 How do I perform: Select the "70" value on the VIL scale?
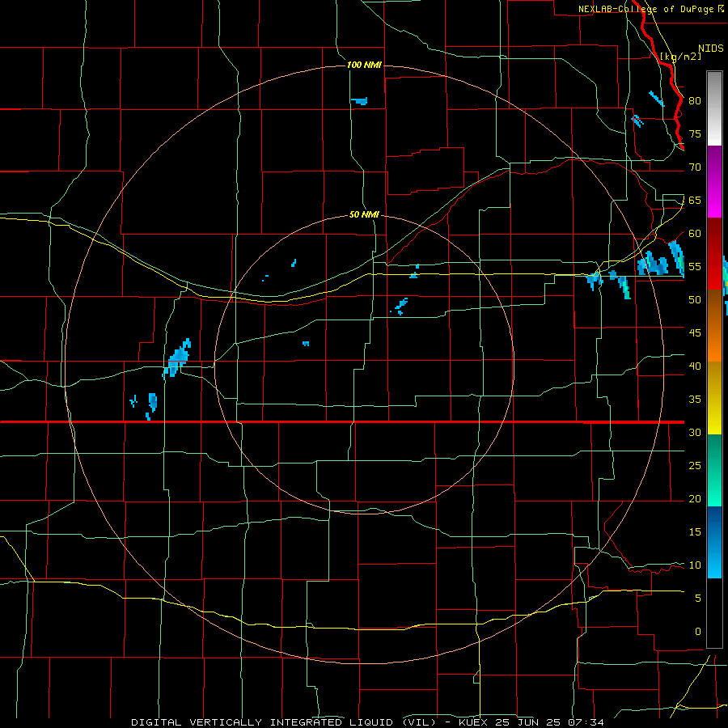point(695,167)
